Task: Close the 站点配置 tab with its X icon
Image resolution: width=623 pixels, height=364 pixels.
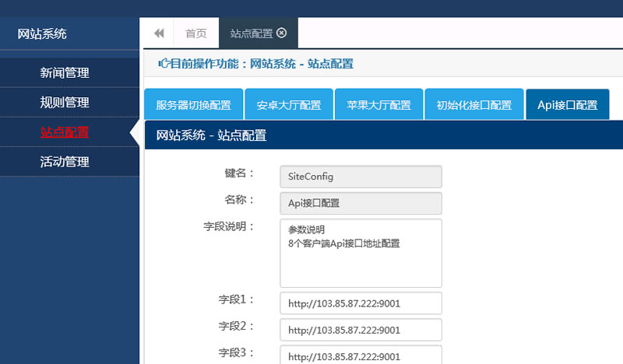Action: coord(282,33)
